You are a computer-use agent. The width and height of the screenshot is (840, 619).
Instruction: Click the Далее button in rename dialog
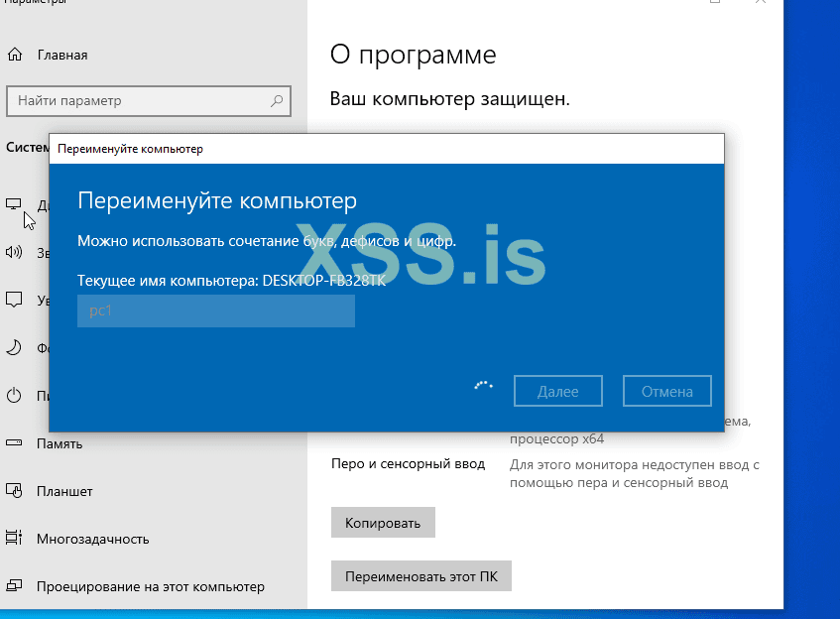557,391
